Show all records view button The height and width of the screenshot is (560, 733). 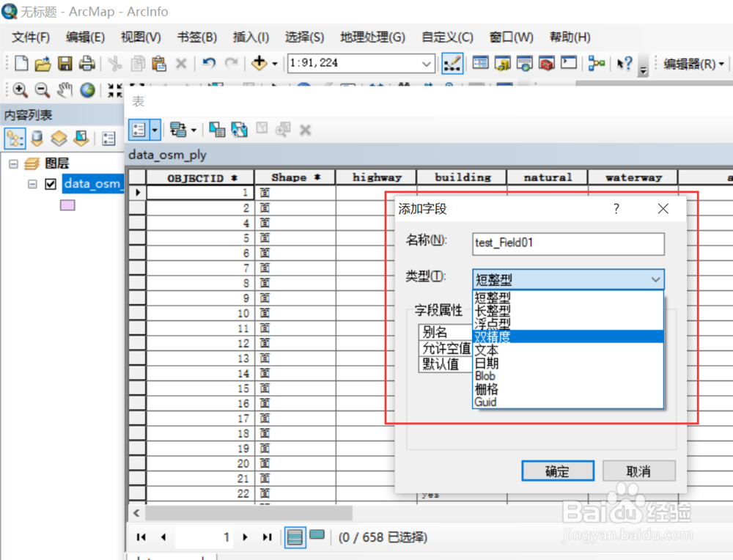pos(295,537)
